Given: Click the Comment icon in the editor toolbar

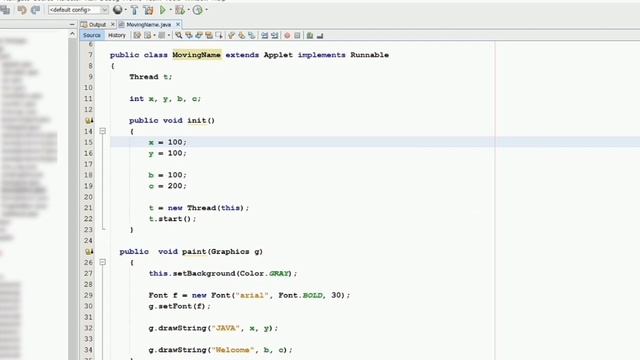Looking at the screenshot, I should [x=310, y=36].
